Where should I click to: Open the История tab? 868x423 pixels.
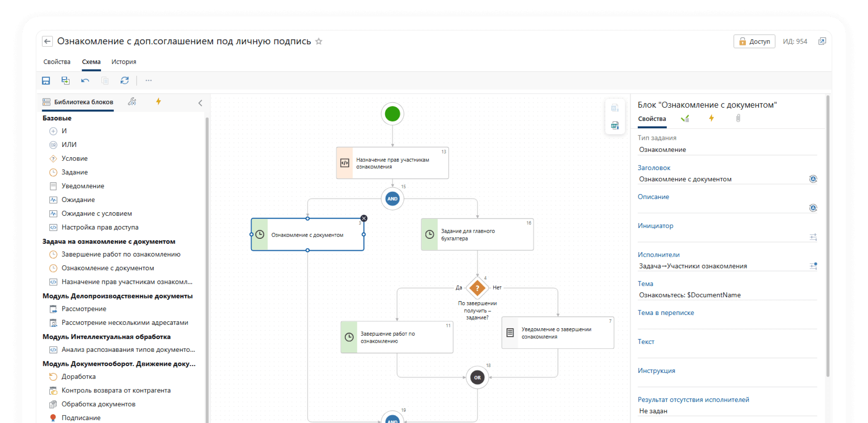click(x=123, y=62)
